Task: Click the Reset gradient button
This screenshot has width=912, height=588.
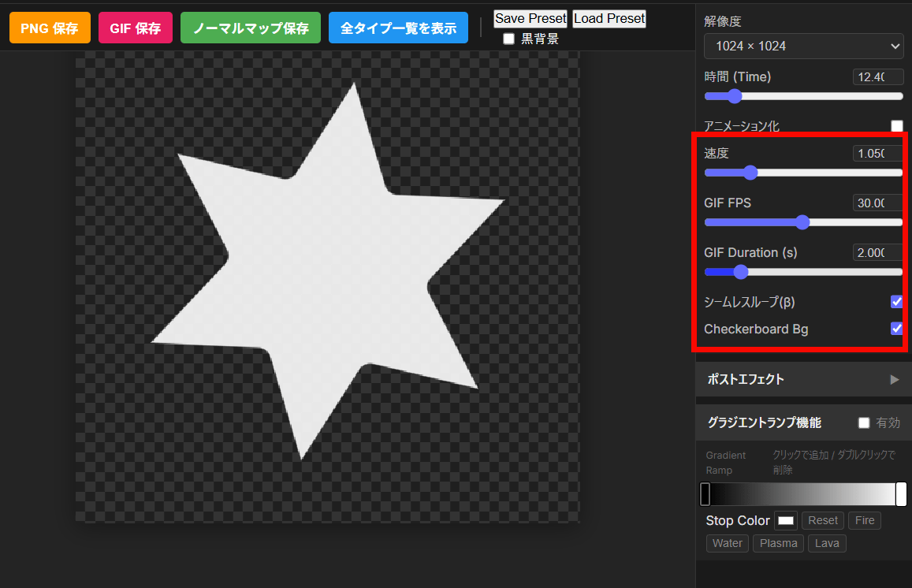Action: (823, 521)
